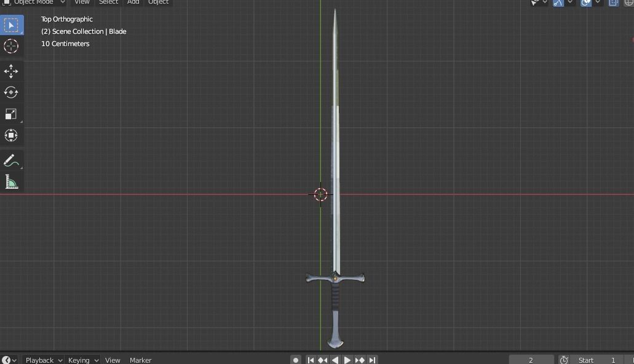Open the timeline View menu

point(113,360)
